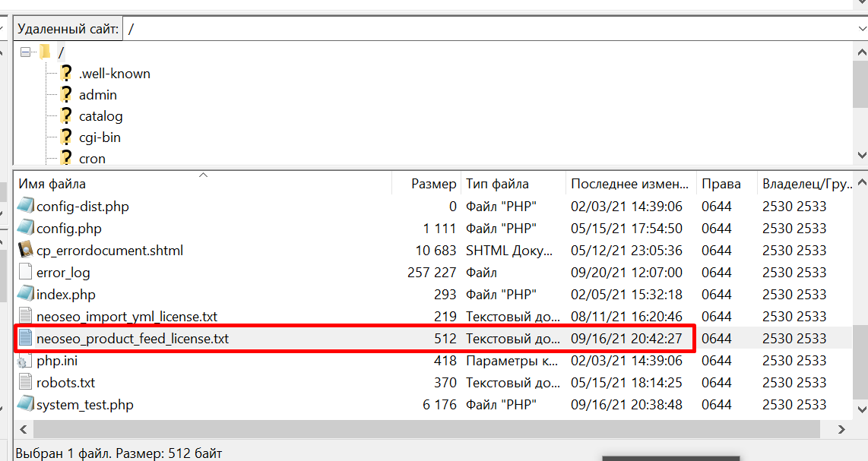Click modification date 09/20/21 12:07:00
868x461 pixels.
[x=626, y=273]
